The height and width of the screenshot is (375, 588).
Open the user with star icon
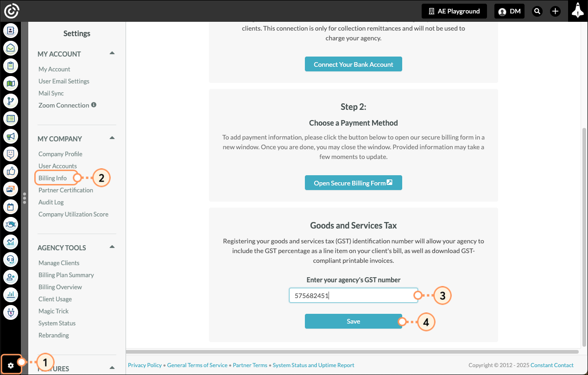(x=11, y=277)
